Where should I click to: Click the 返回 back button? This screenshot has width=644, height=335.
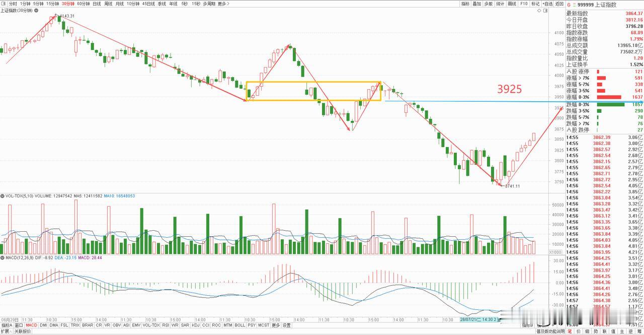[559, 4]
